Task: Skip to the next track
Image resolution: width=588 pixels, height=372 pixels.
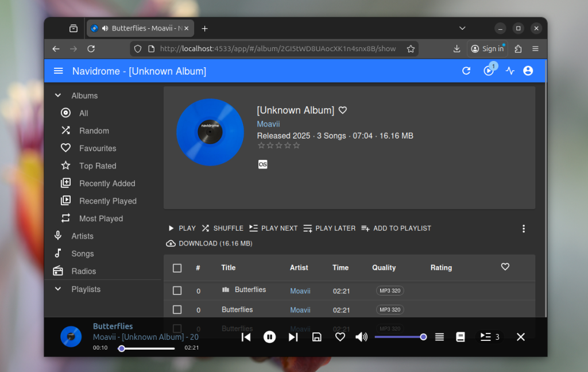Action: [293, 337]
